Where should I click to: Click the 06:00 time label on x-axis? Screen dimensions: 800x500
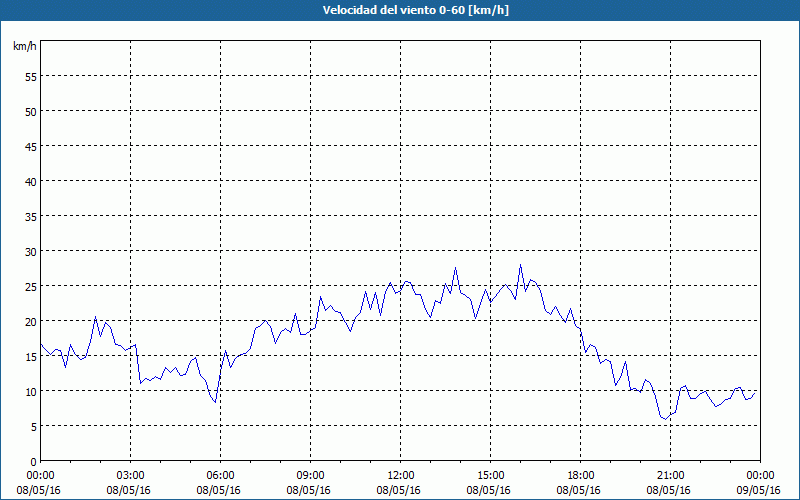[x=220, y=476]
